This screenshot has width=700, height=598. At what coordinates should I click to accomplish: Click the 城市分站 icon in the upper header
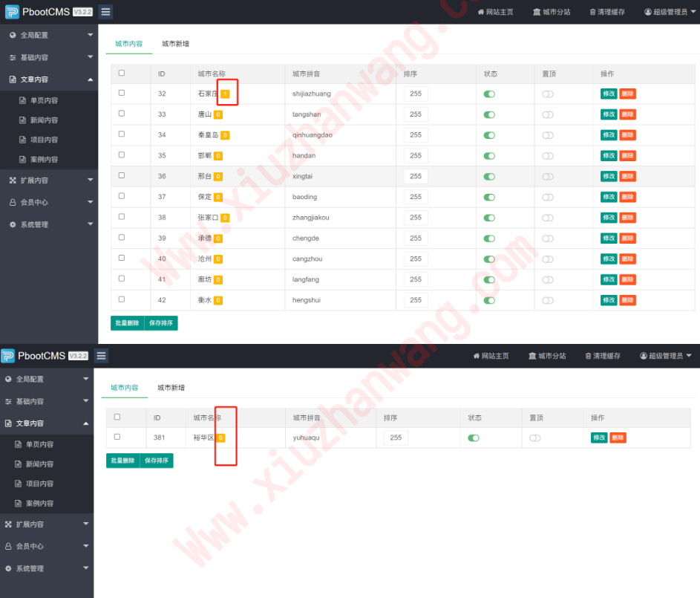(537, 12)
